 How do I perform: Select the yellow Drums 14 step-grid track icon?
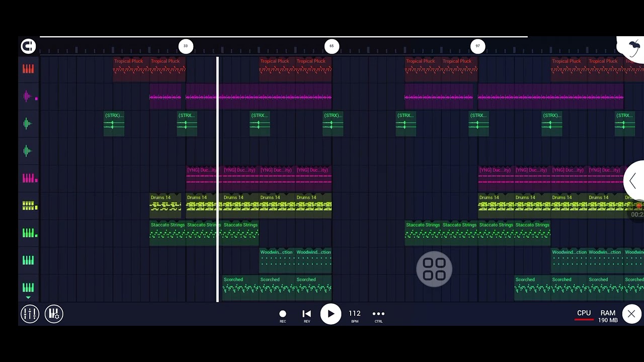[x=29, y=206]
